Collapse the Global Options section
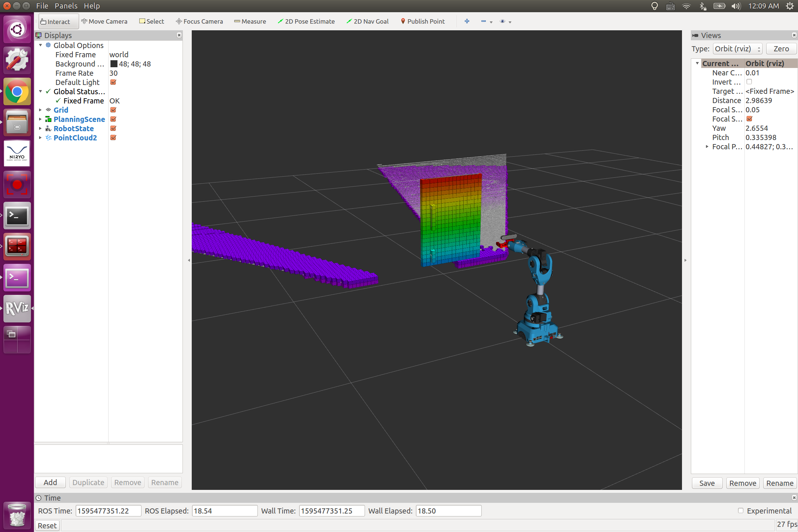Screen dimensions: 798x532 click(40, 45)
